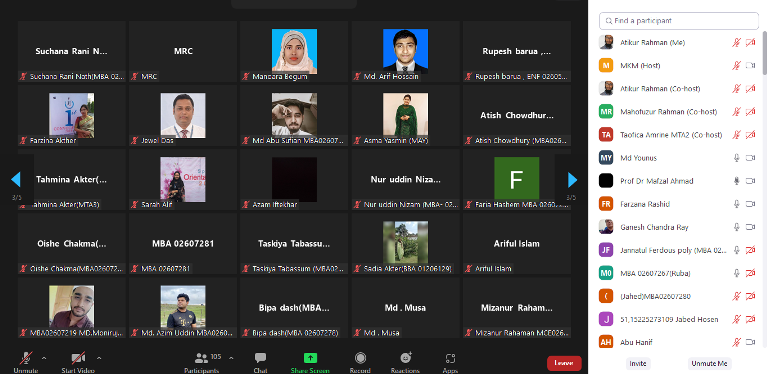Click the MBA 02607281 participant tile
The height and width of the screenshot is (374, 768).
[x=183, y=243]
